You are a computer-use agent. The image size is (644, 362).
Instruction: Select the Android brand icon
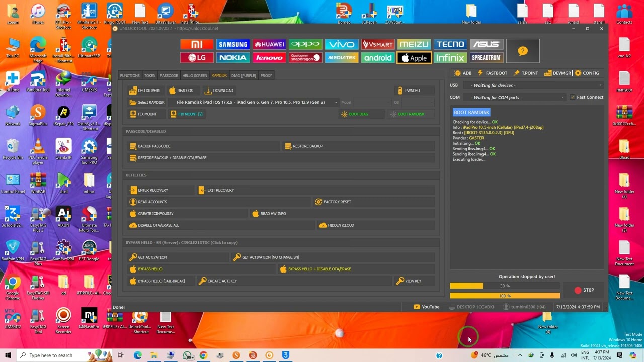click(x=378, y=58)
